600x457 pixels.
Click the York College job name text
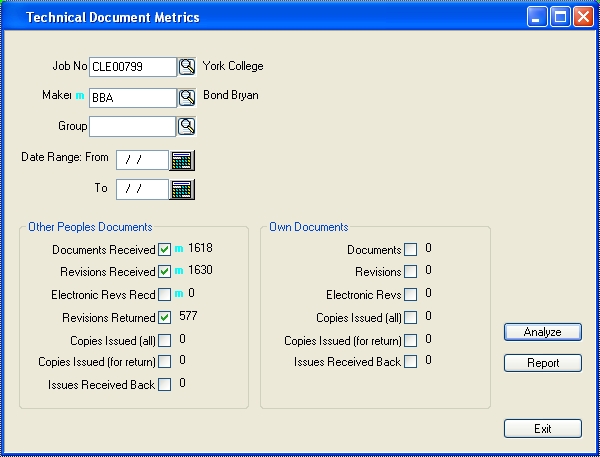233,66
